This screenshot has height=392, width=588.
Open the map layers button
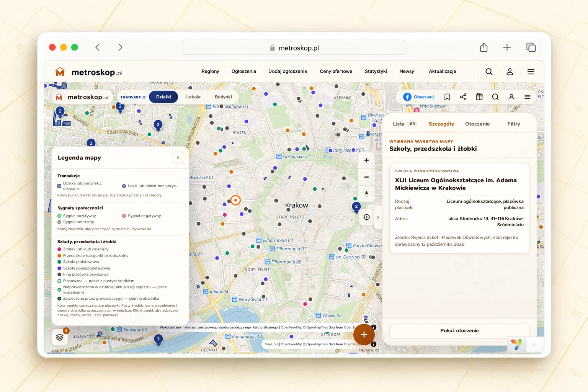click(60, 337)
